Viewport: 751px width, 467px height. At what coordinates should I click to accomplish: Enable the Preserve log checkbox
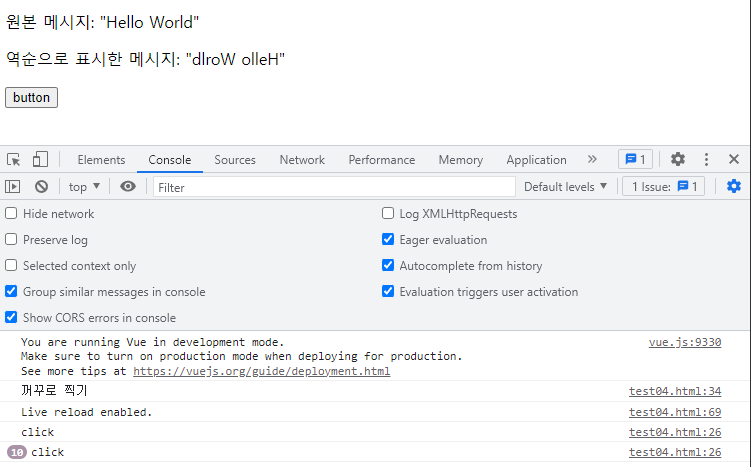(x=11, y=239)
